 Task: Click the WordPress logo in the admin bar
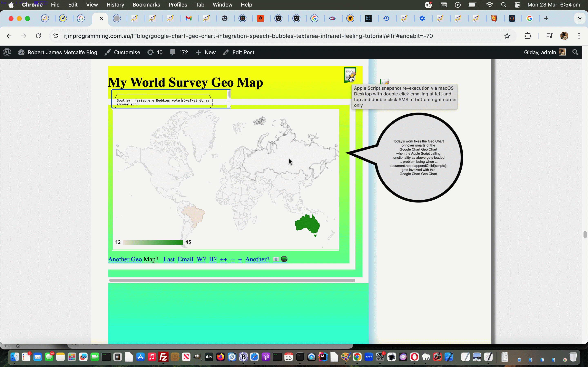7,52
